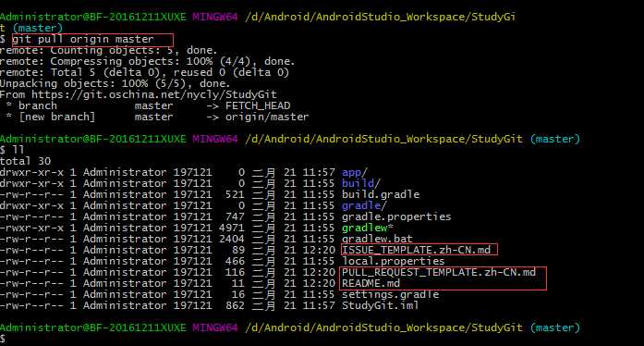Click the 'ISSUE_TEMPLATE.zh-CN.md' file name
This screenshot has width=644, height=346.
(416, 250)
